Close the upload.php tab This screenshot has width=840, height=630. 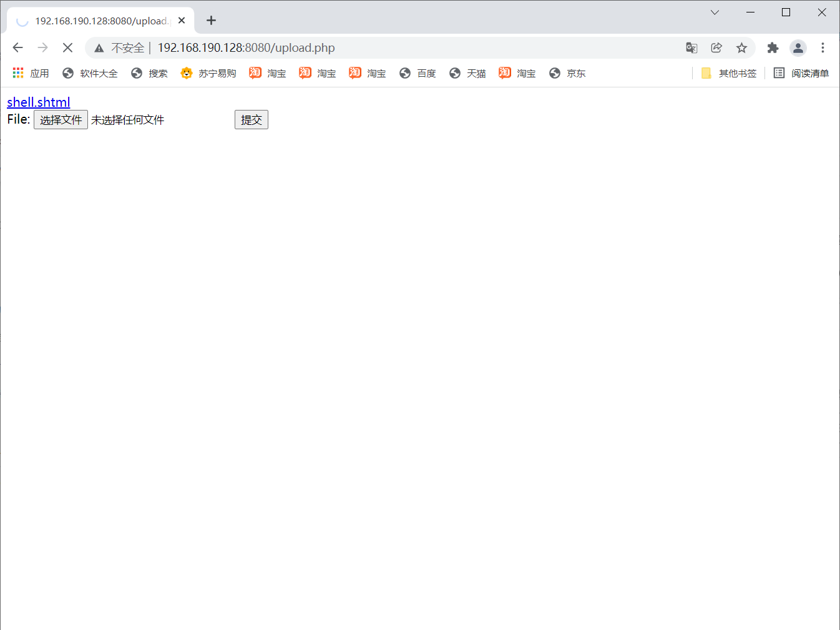click(x=182, y=21)
